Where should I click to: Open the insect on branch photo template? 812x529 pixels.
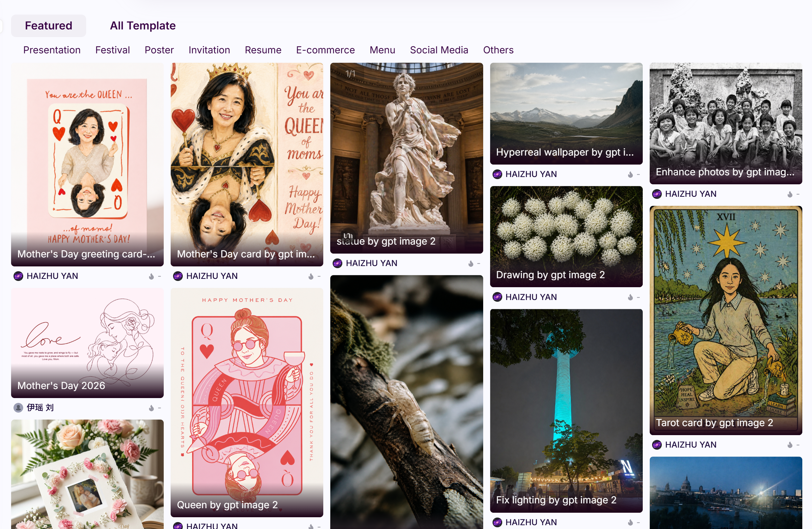407,402
